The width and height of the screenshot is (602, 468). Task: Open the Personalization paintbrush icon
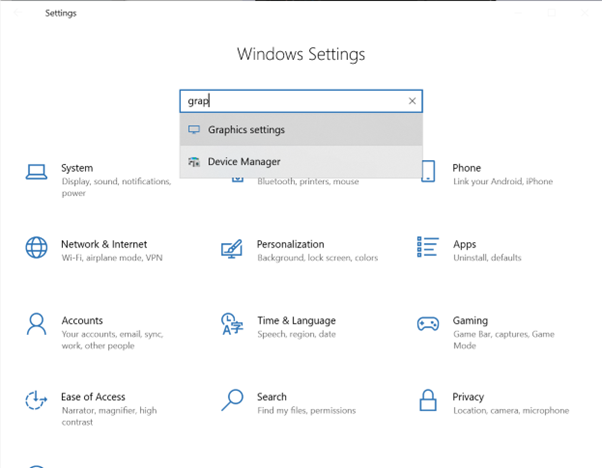(232, 249)
